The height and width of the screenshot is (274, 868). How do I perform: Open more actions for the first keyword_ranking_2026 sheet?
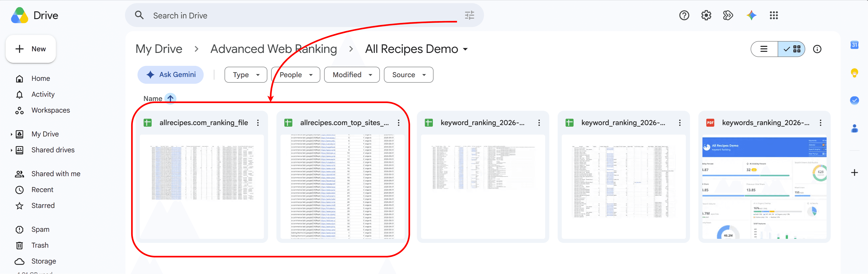(539, 123)
